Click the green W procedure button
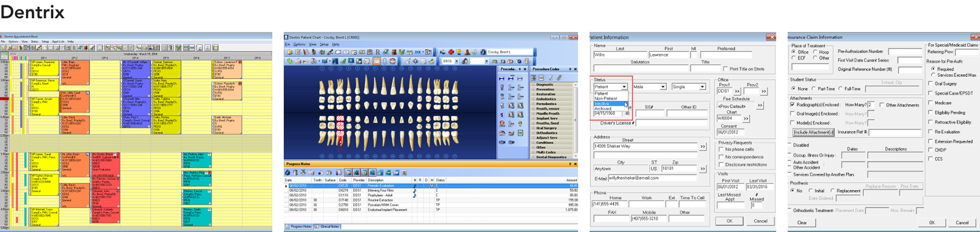Image resolution: width=980 pixels, height=232 pixels. coord(520,133)
